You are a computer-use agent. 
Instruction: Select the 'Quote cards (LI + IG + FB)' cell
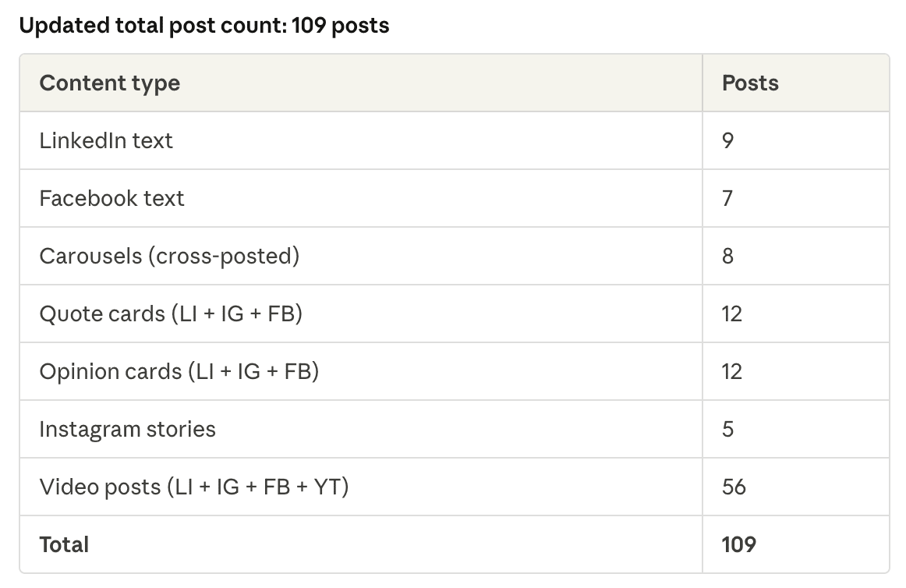point(171,313)
